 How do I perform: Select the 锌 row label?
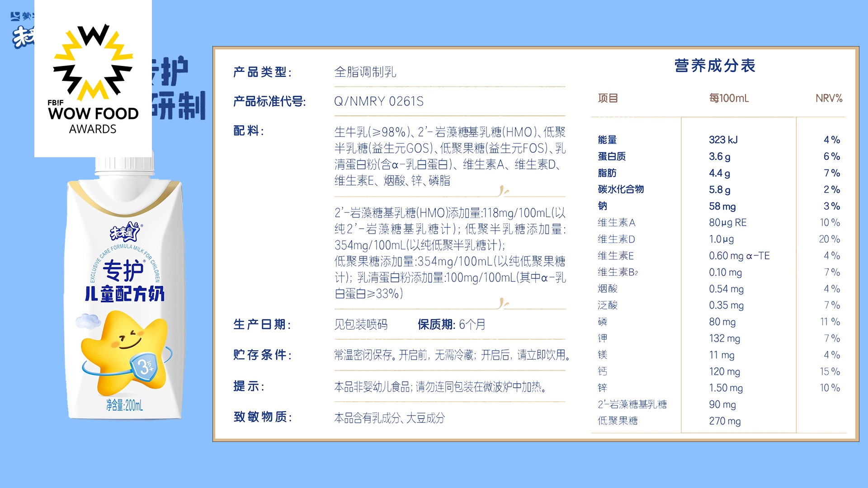603,388
